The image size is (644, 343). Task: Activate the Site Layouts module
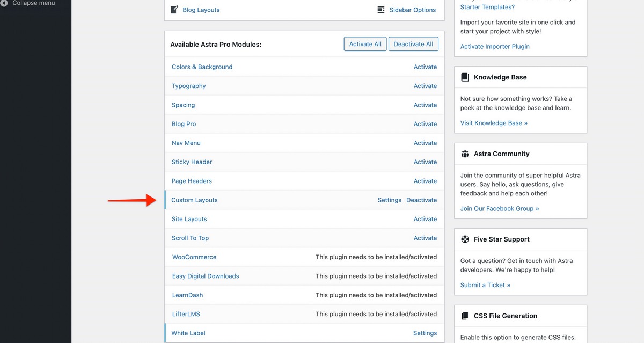425,219
